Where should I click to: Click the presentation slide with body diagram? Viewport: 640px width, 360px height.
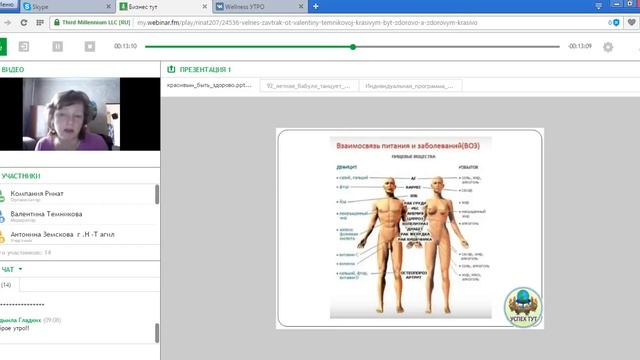pos(410,229)
